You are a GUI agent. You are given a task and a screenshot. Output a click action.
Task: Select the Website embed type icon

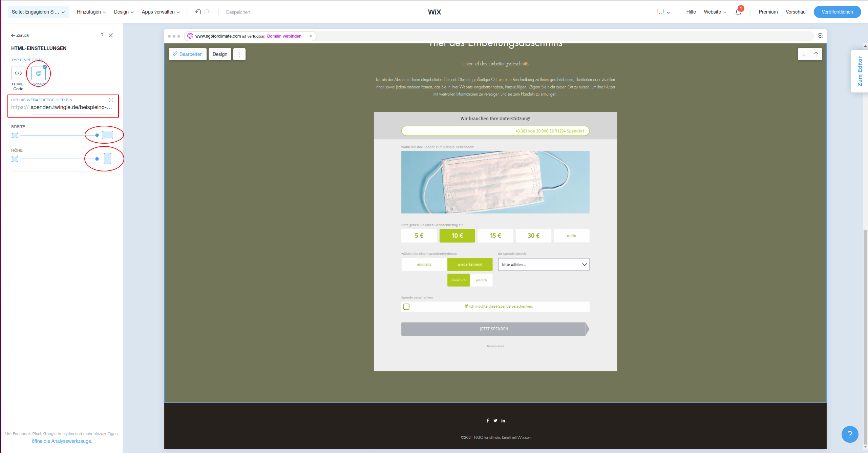pyautogui.click(x=39, y=73)
